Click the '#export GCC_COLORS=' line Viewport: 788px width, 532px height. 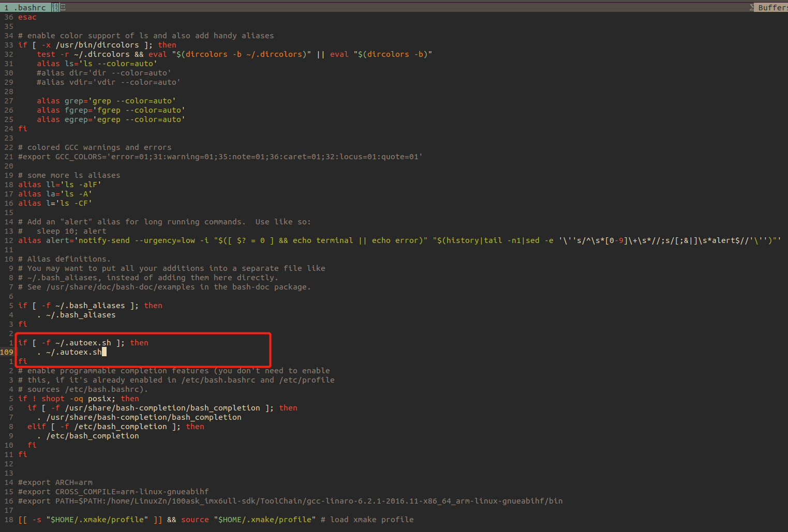coord(220,157)
